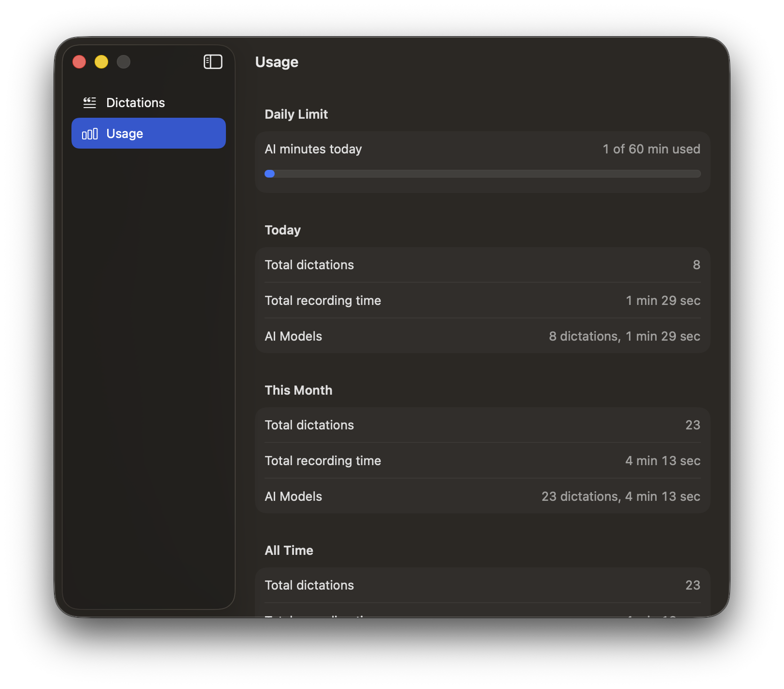Select the Usage sidebar item

[x=148, y=134]
